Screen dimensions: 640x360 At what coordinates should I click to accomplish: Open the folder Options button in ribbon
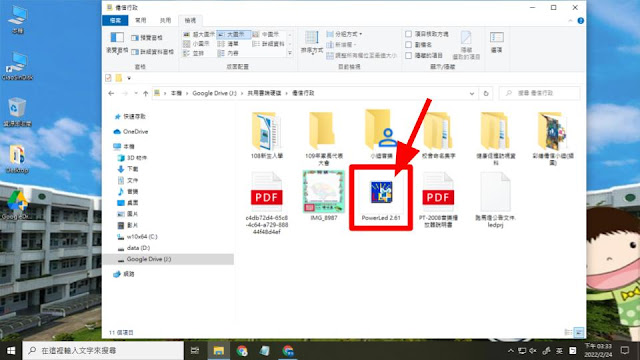(x=496, y=42)
